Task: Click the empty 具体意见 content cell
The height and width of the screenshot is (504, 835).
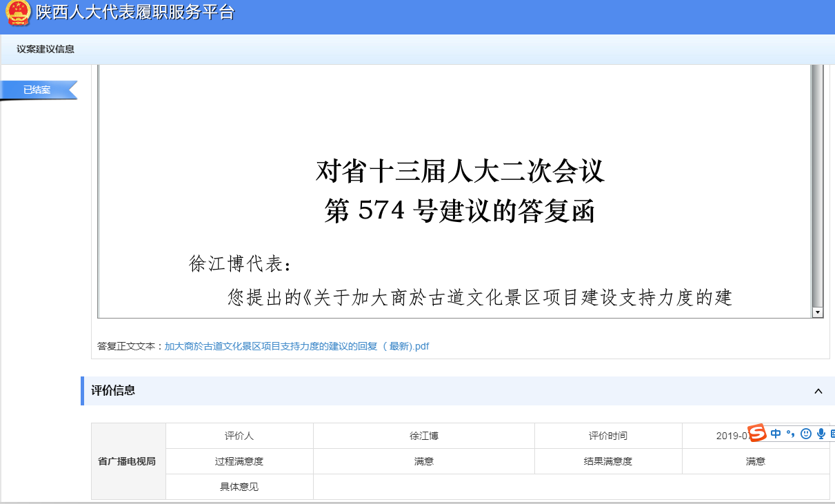Action: (x=571, y=487)
